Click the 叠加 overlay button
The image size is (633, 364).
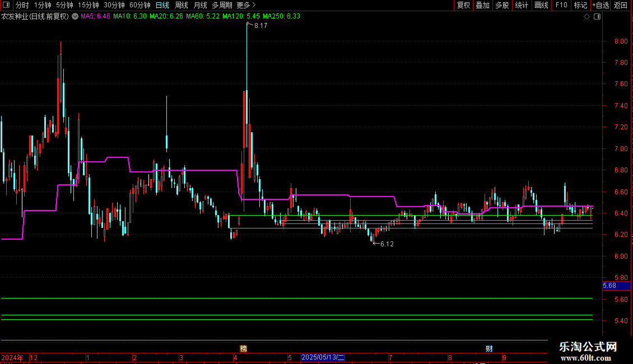[x=482, y=5]
